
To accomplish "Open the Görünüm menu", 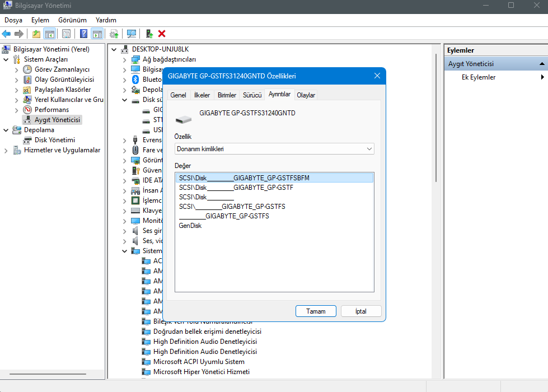I will [72, 20].
